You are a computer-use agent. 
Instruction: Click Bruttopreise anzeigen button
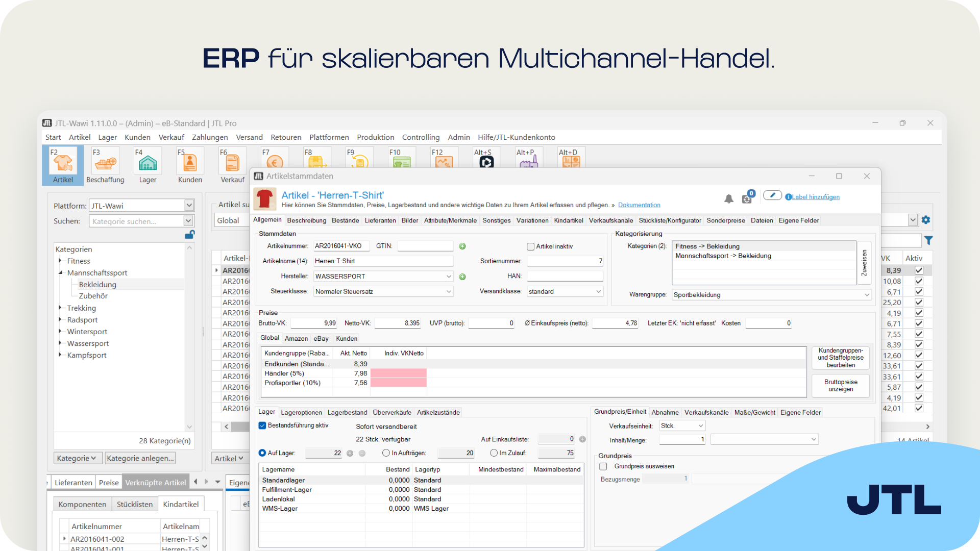(x=840, y=386)
